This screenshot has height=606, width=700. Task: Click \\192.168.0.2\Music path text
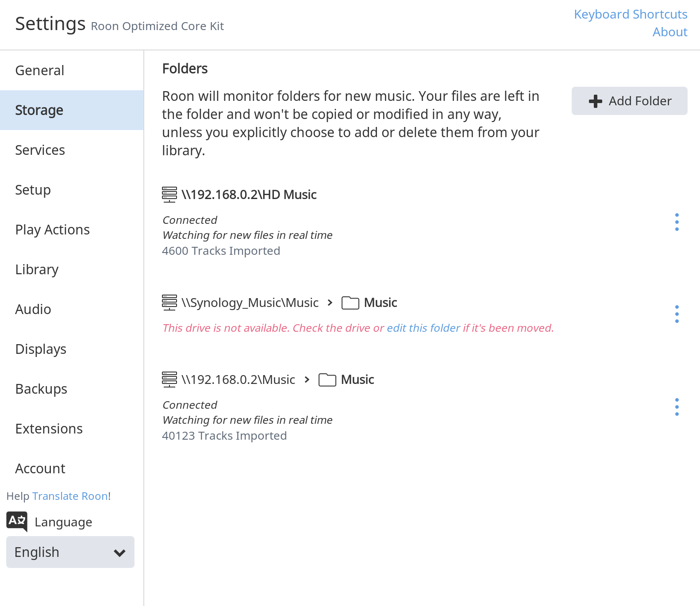coord(238,380)
